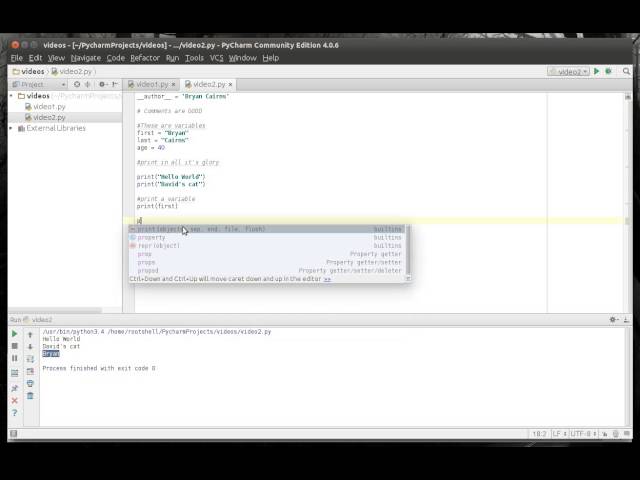Hide the Run panel using hide icon
The height and width of the screenshot is (480, 640).
tap(627, 320)
